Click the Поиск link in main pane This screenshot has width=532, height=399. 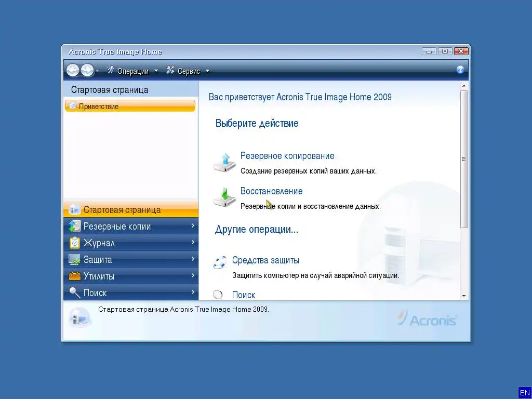tap(244, 295)
